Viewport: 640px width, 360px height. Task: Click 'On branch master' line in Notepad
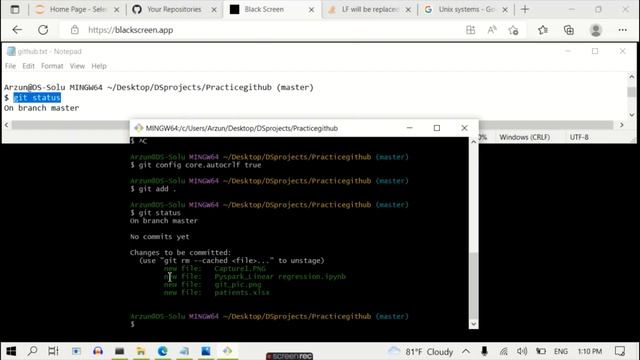pos(41,108)
